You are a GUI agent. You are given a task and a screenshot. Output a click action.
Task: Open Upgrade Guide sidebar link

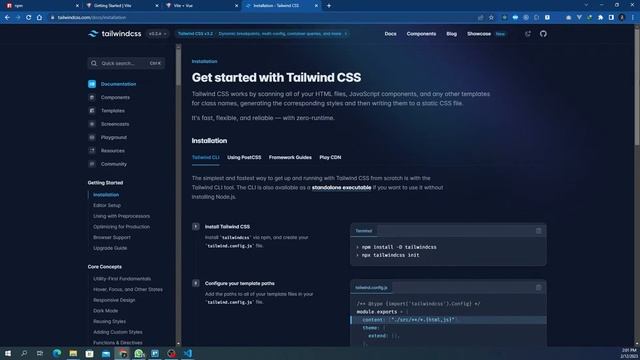[110, 248]
